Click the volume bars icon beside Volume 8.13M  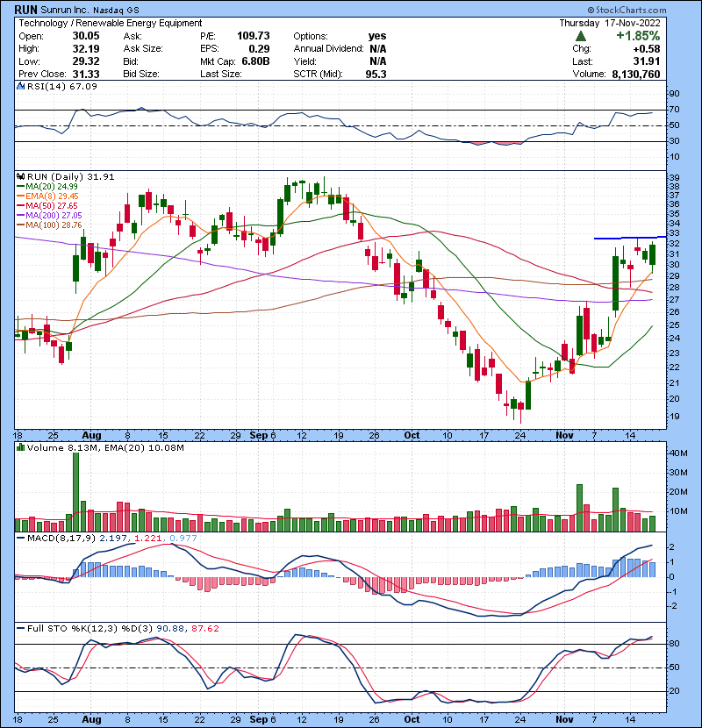tap(20, 447)
